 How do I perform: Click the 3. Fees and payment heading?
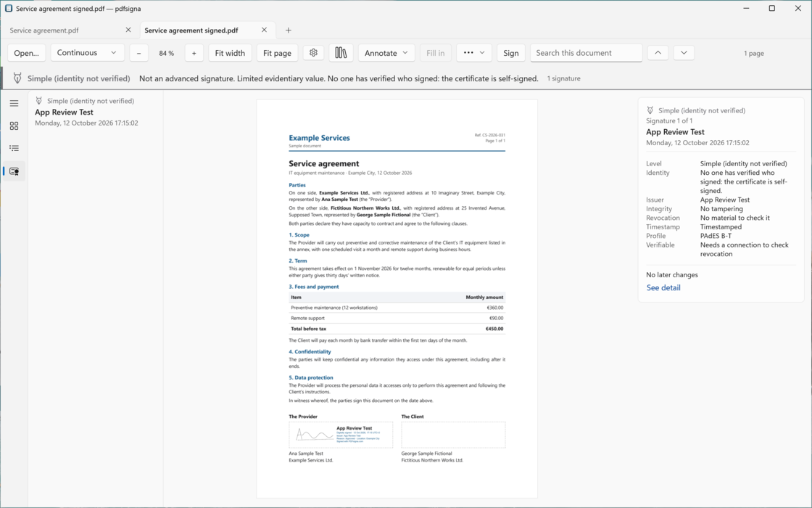[314, 287]
